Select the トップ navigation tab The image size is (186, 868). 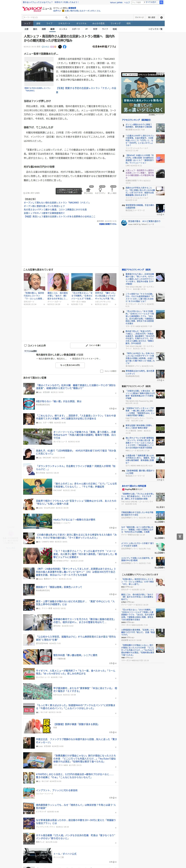tap(27, 24)
